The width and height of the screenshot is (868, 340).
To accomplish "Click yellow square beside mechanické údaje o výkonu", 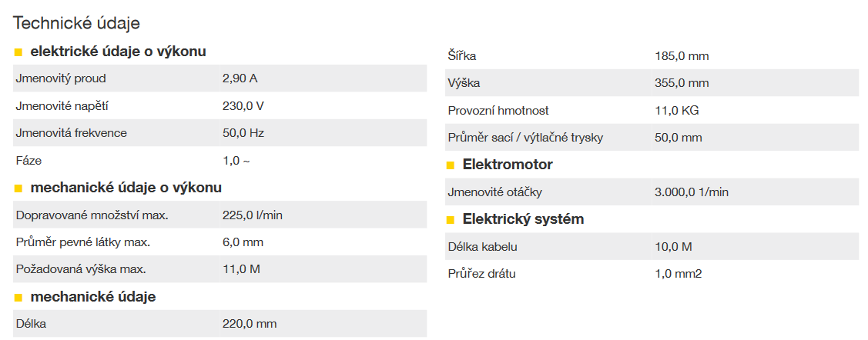I will coord(18,188).
